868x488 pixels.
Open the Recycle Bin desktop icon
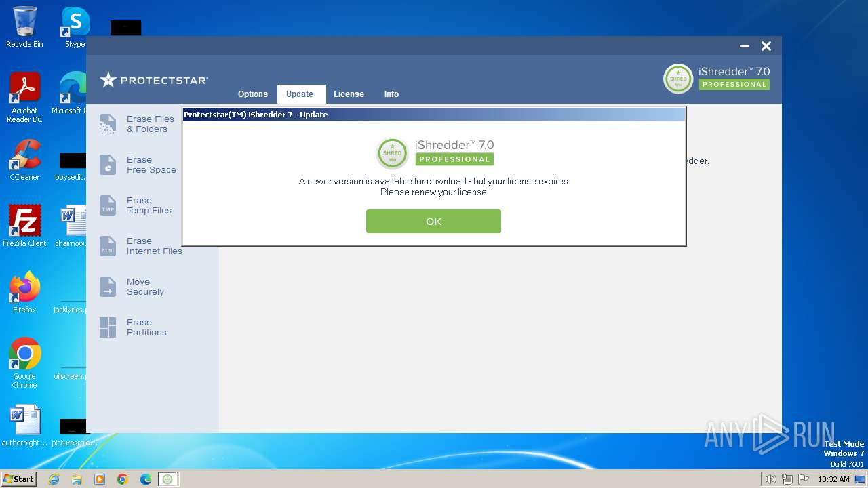click(24, 27)
